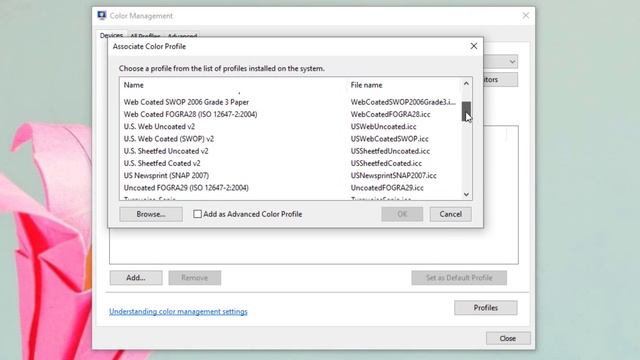Click the grayed OK button
The image size is (640, 360).
402,214
